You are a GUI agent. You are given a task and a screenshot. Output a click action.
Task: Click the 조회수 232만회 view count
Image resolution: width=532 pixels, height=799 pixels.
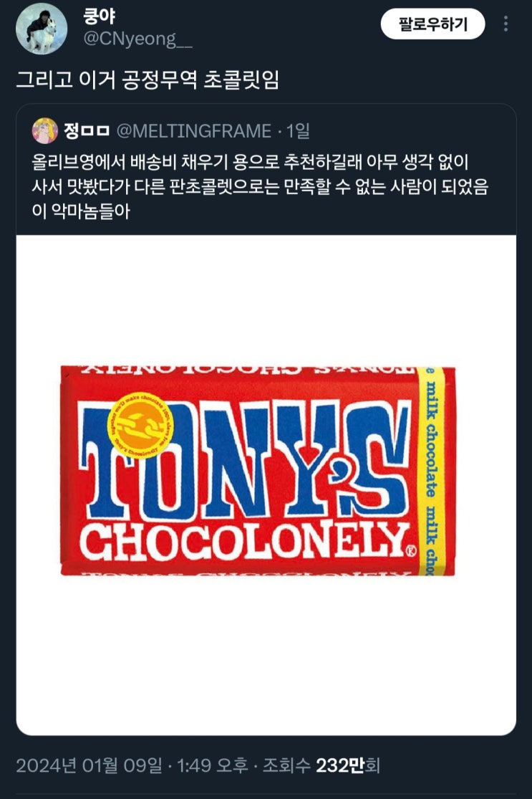click(321, 765)
